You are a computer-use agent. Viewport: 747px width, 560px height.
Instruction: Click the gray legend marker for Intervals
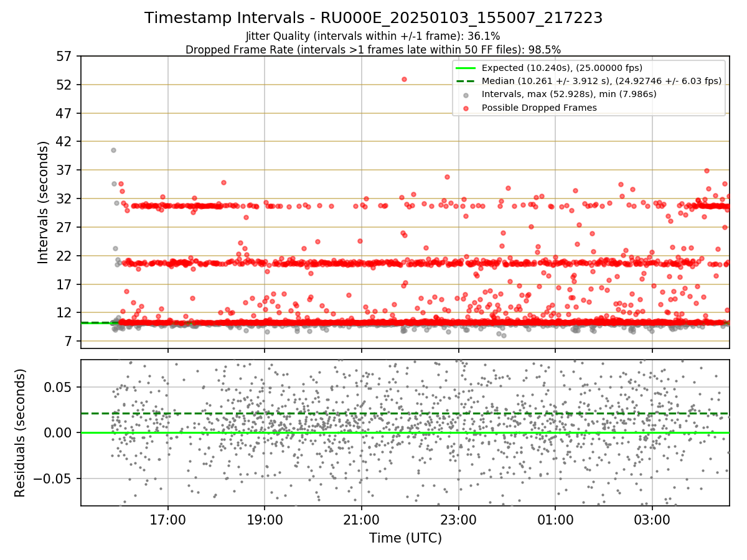[x=466, y=95]
